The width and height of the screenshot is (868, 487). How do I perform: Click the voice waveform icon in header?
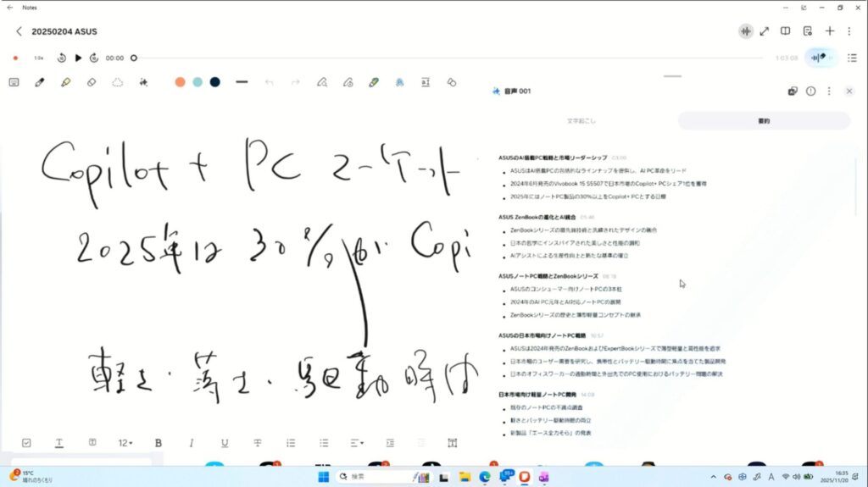[745, 31]
